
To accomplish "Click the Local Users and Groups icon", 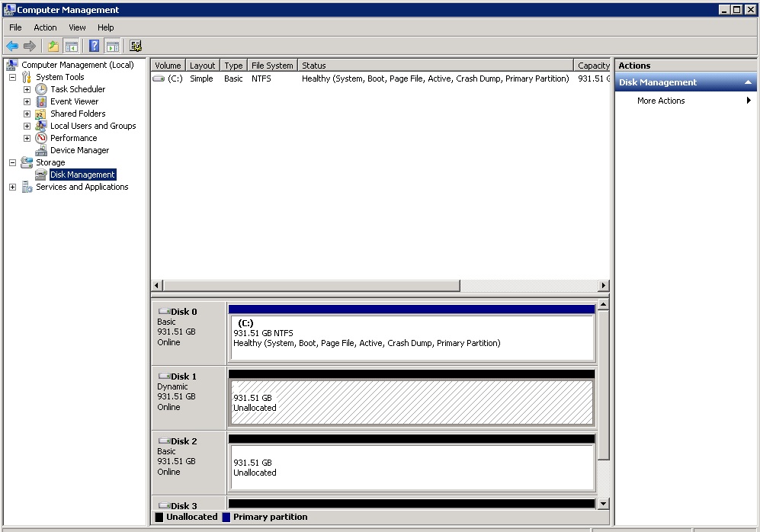I will click(x=41, y=126).
